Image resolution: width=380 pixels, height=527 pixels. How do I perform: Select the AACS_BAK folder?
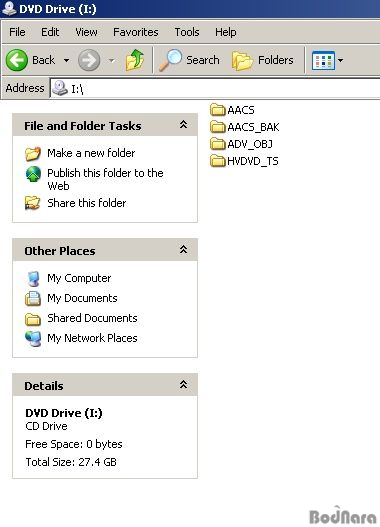(245, 127)
